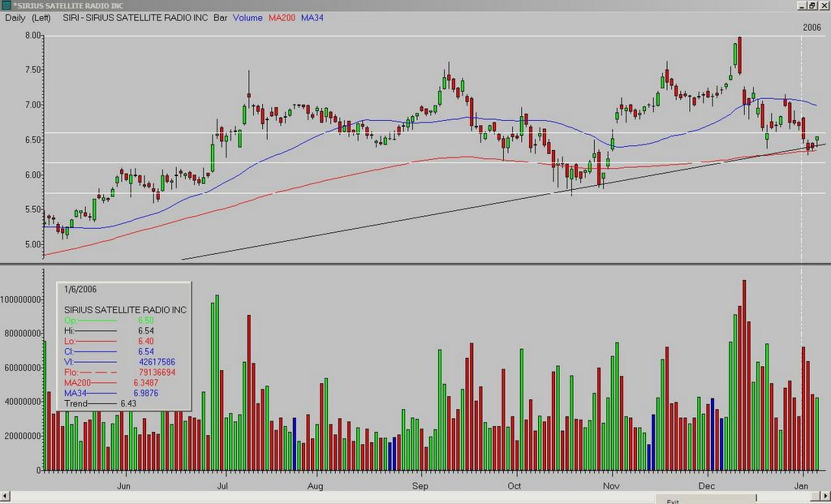The width and height of the screenshot is (831, 504).
Task: Click the (Left) scale label
Action: click(41, 18)
